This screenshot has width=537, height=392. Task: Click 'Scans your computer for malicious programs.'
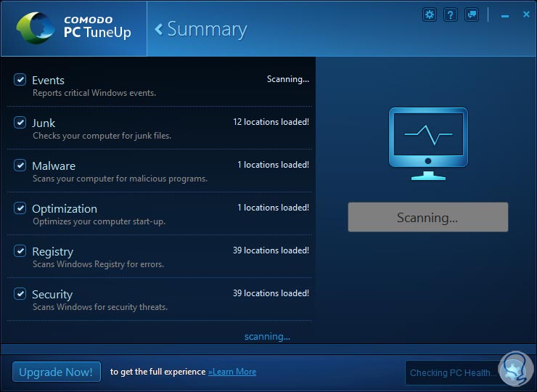(x=120, y=179)
